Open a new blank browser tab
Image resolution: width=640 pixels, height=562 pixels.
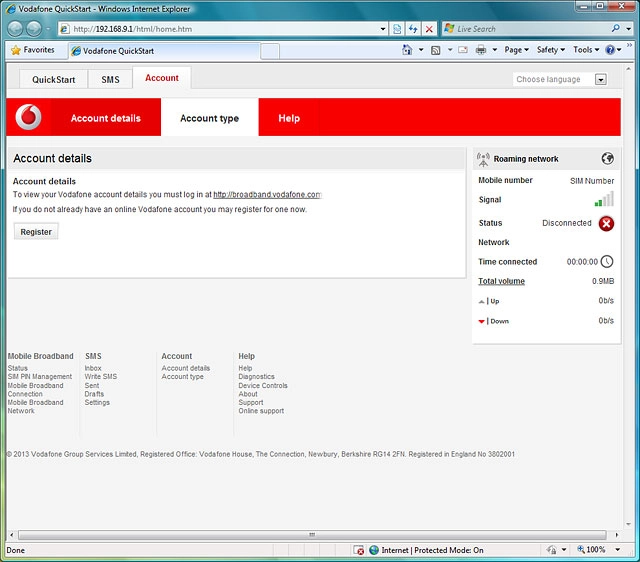[270, 51]
